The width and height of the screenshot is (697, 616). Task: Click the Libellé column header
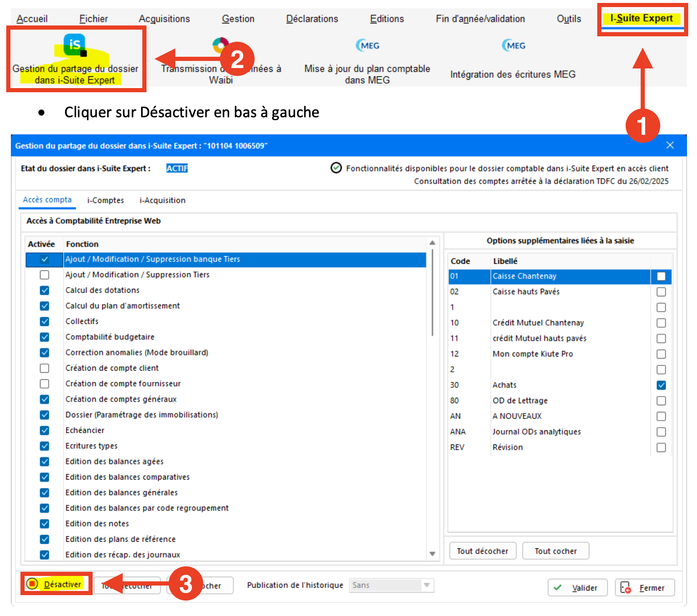pyautogui.click(x=505, y=261)
